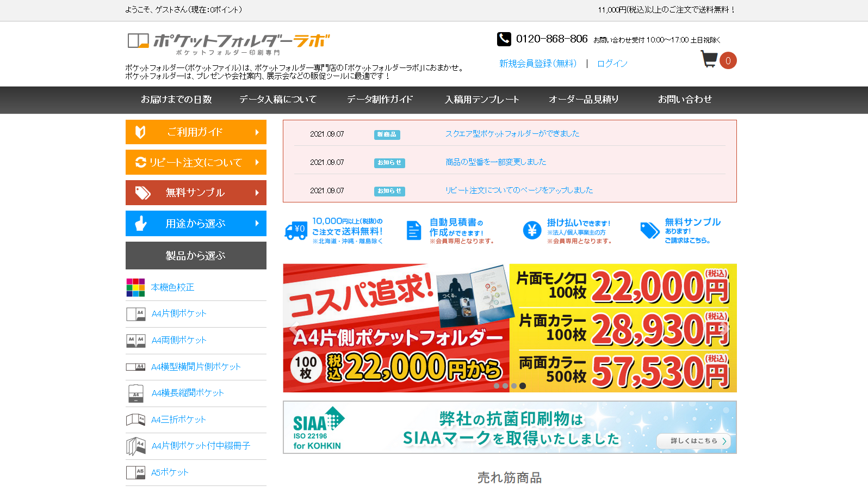Go to previous banner slide arrow

click(x=295, y=328)
